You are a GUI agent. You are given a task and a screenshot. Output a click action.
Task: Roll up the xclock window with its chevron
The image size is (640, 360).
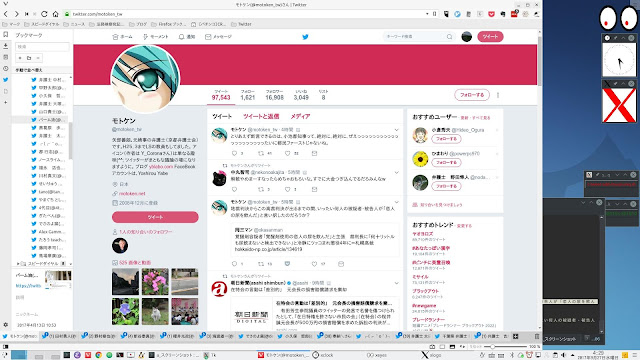pyautogui.click(x=623, y=38)
